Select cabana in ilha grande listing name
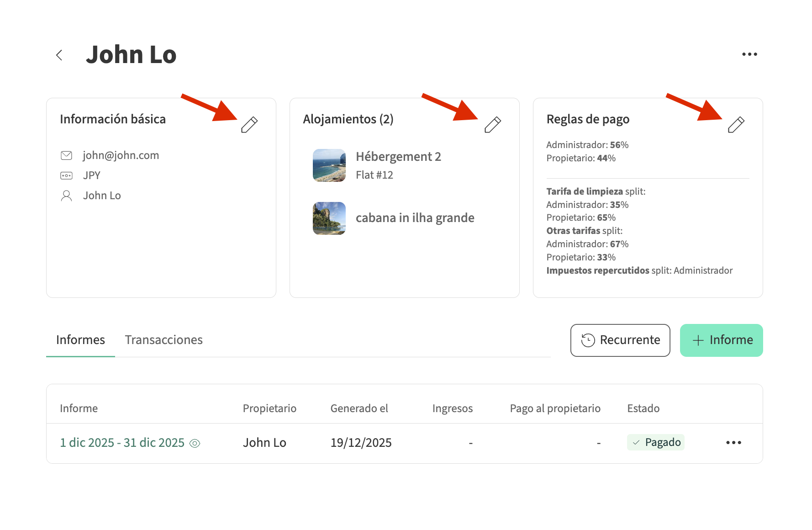Image resolution: width=812 pixels, height=530 pixels. [415, 218]
